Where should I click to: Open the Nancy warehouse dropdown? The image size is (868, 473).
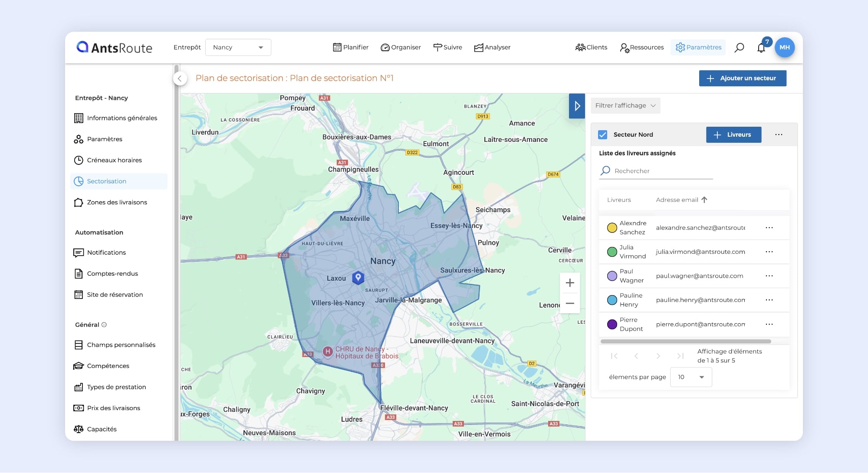[x=238, y=47]
